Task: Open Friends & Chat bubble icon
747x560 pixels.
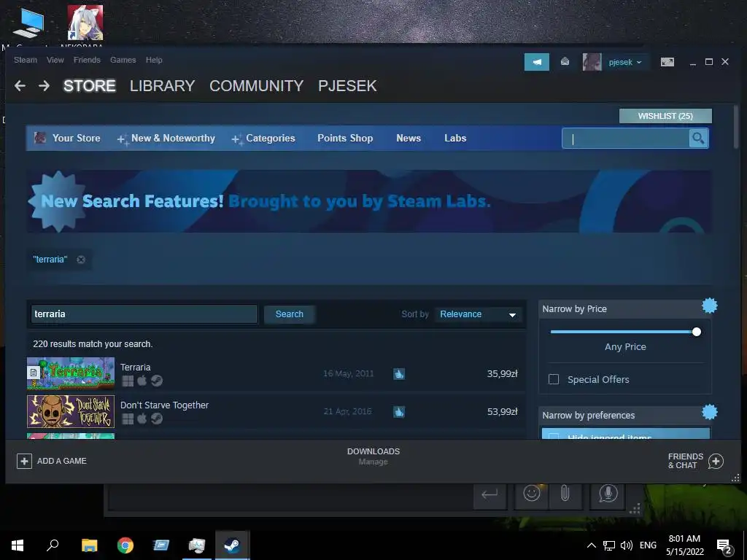Action: click(x=716, y=461)
